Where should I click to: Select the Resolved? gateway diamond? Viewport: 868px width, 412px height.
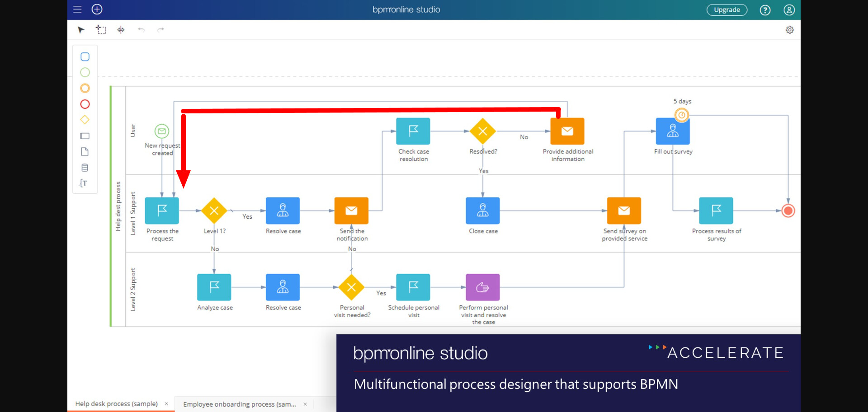click(483, 131)
